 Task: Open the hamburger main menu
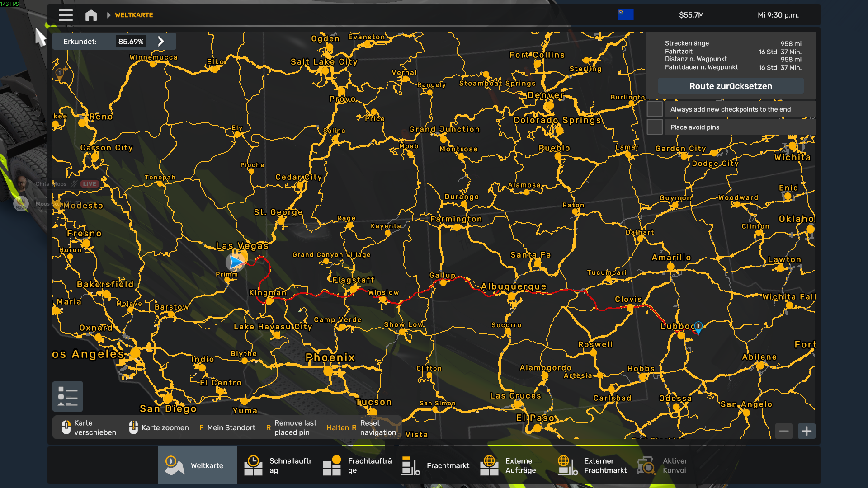(x=66, y=15)
